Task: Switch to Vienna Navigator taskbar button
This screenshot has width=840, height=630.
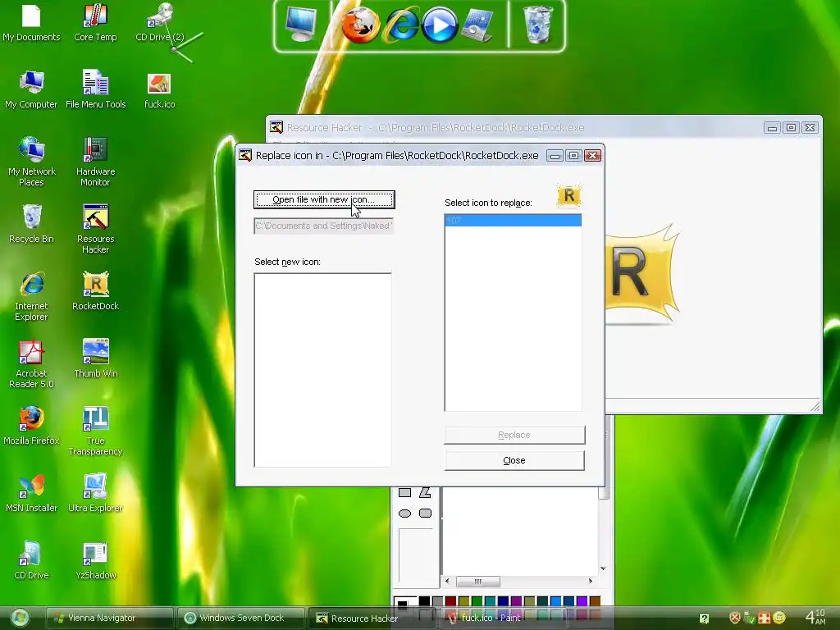Action: pyautogui.click(x=110, y=619)
